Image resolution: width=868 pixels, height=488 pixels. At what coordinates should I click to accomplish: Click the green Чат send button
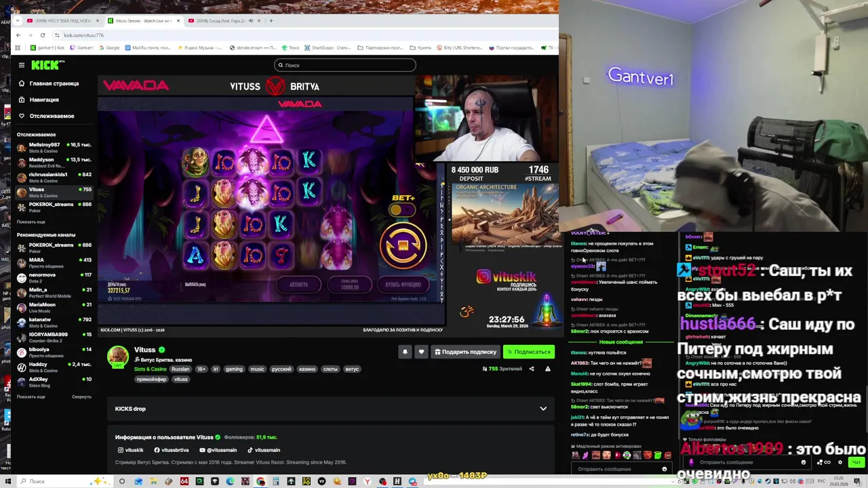(856, 462)
